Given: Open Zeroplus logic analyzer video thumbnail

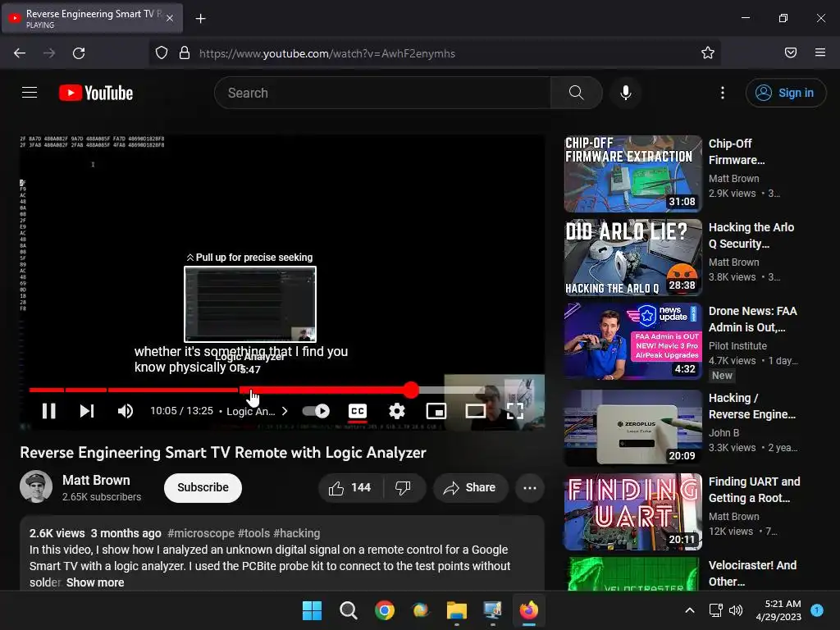Looking at the screenshot, I should pyautogui.click(x=632, y=427).
